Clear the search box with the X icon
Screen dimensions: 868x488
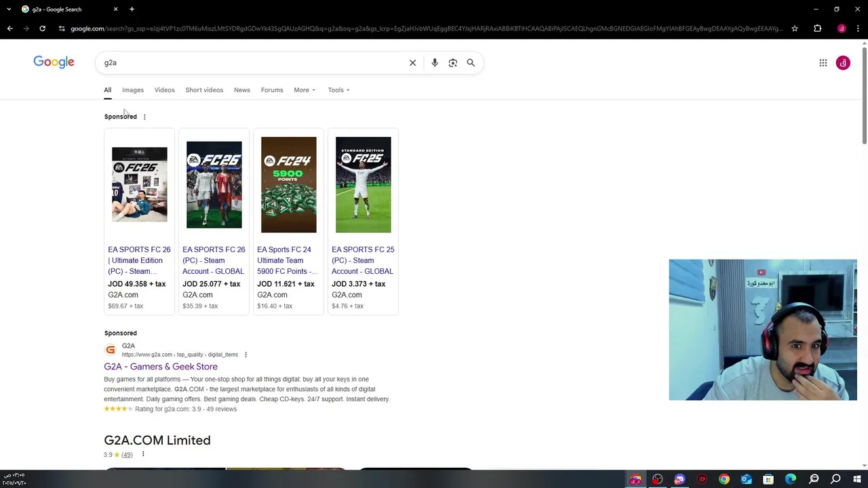click(x=412, y=63)
